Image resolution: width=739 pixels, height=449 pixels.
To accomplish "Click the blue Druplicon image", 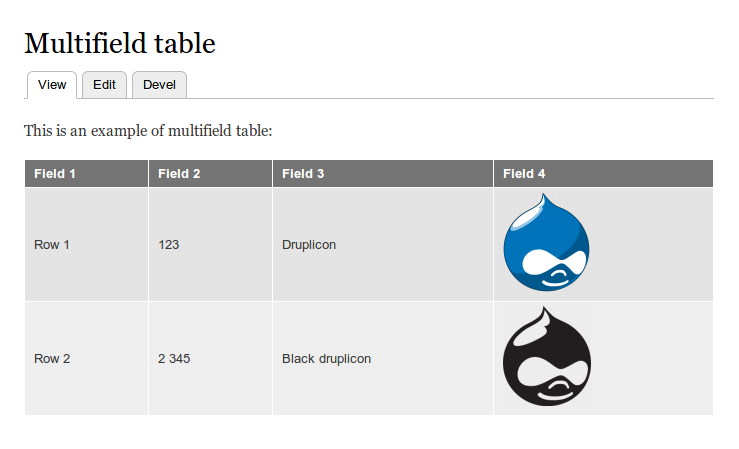I will point(546,242).
